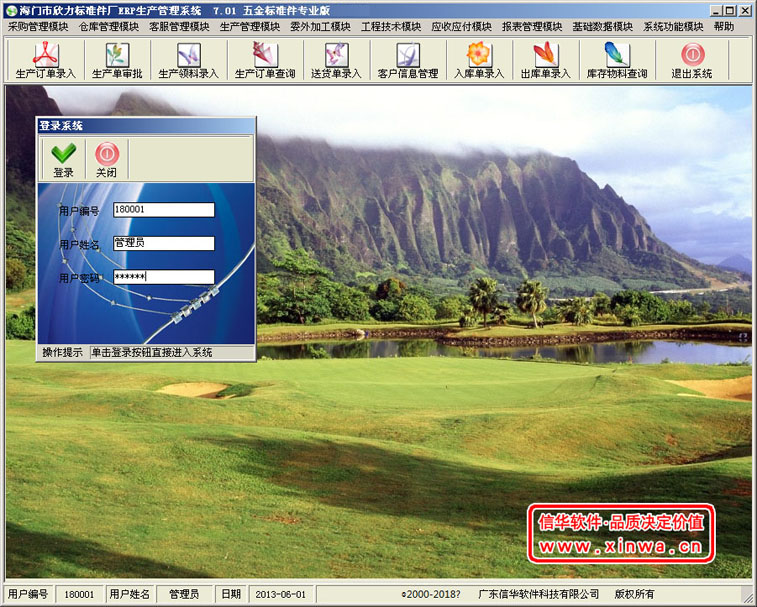Click the 用户编号 input field with 180001
This screenshot has height=607, width=757.
pyautogui.click(x=164, y=210)
